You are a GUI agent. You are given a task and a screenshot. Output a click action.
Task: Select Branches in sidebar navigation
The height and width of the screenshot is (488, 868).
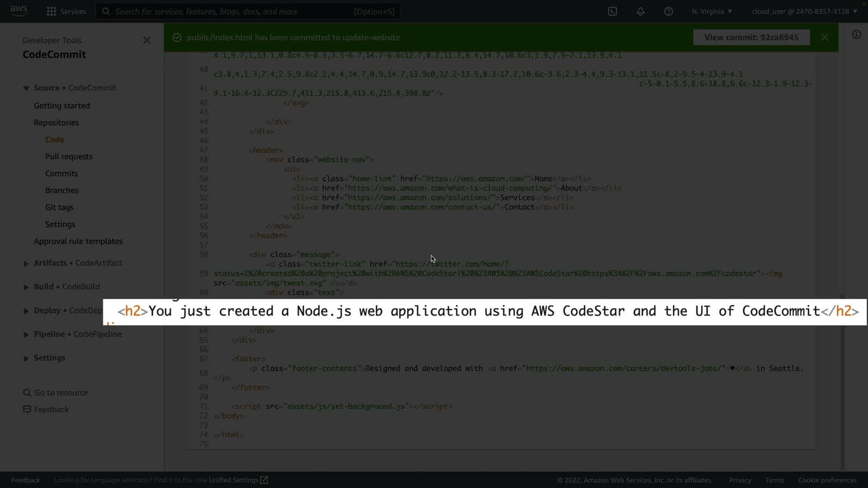62,190
